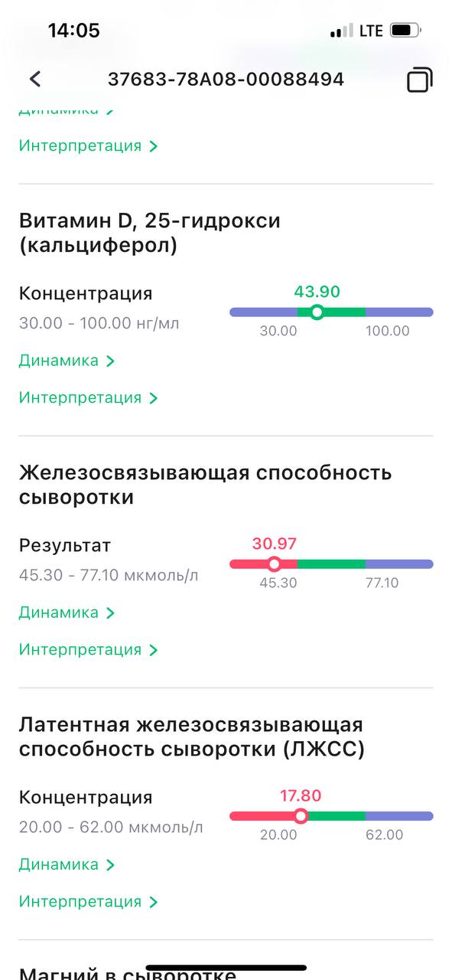Open Интерпретация for Железосвязывающая способность сыворотки
The image size is (452, 980).
[x=88, y=650]
